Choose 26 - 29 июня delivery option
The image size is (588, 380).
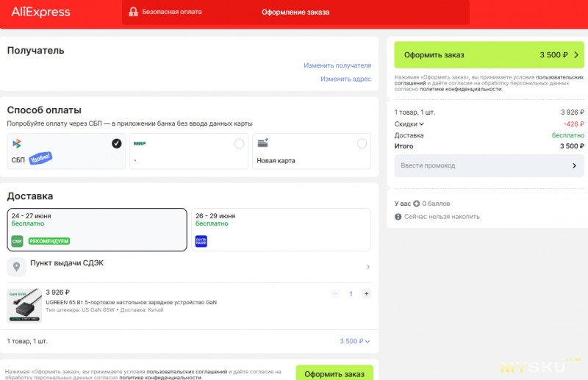[281, 229]
